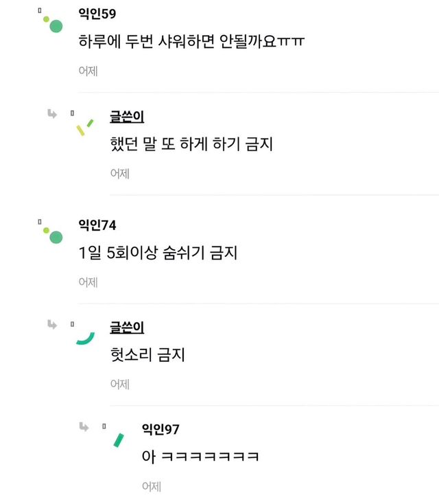Open 익인97's username profile

pos(161,429)
